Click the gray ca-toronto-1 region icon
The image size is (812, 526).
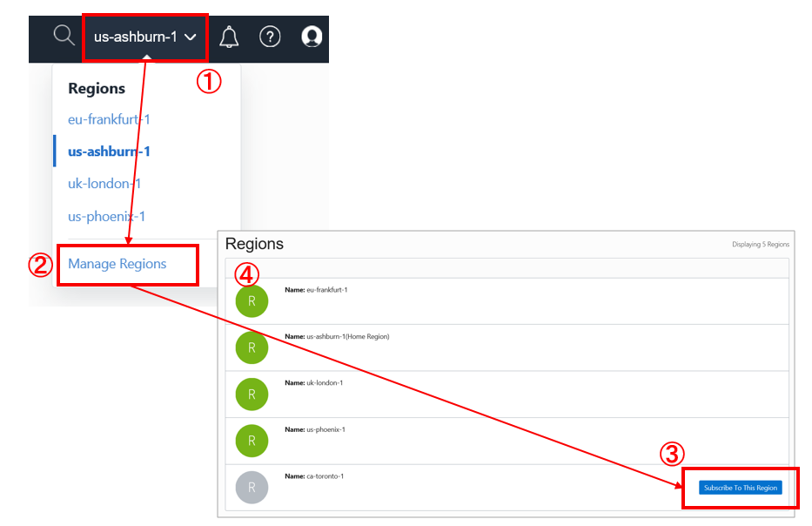pyautogui.click(x=252, y=488)
